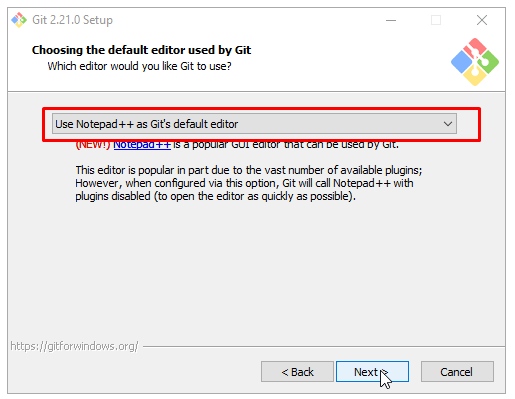Click the paragraph starting 'This editor is popular'

(249, 183)
